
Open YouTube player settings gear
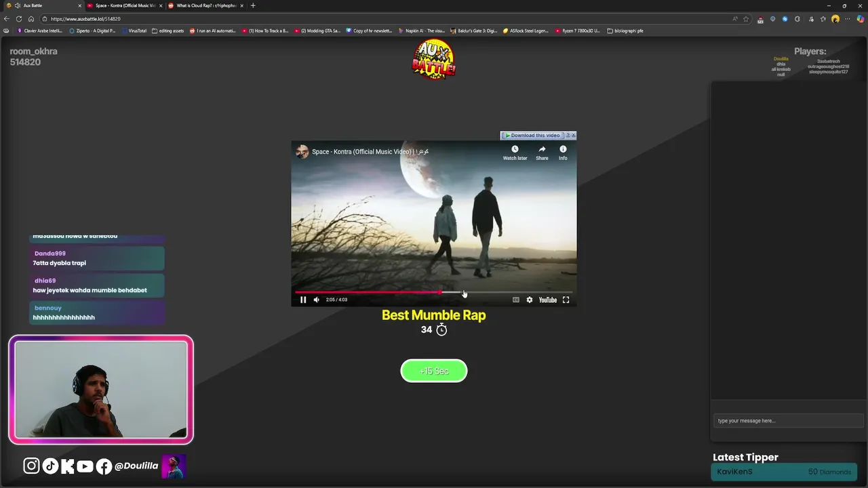530,300
